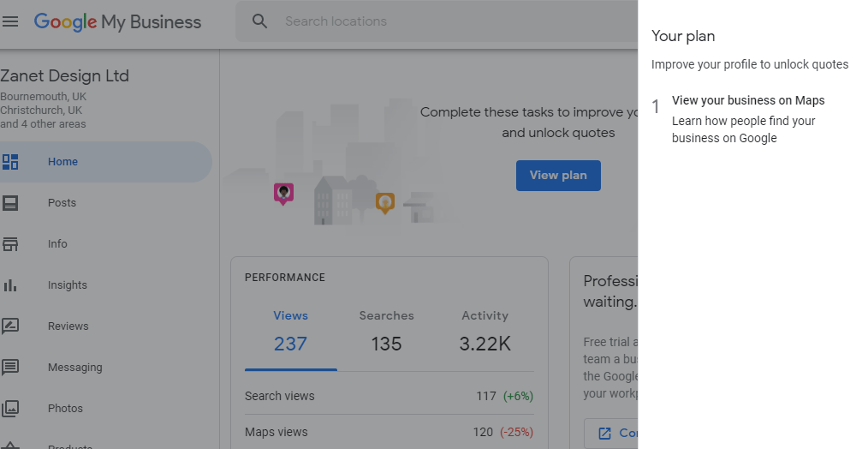
Task: Click the View plan button
Action: pyautogui.click(x=558, y=176)
